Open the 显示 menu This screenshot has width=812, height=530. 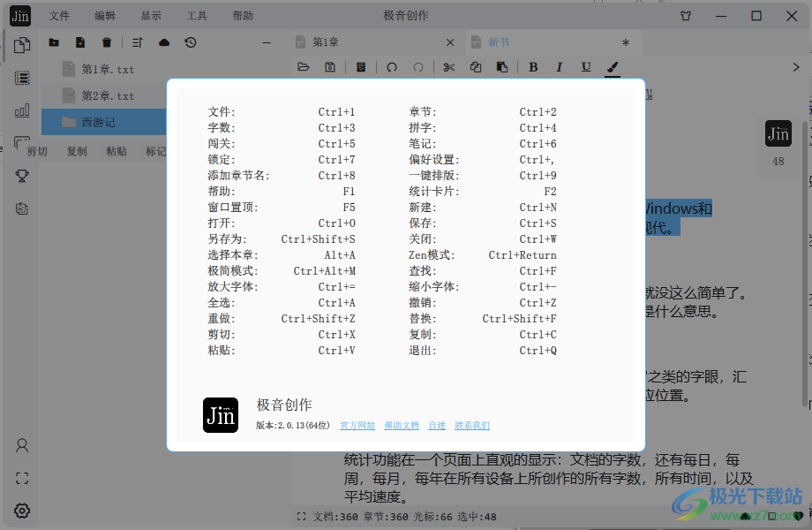click(x=151, y=16)
